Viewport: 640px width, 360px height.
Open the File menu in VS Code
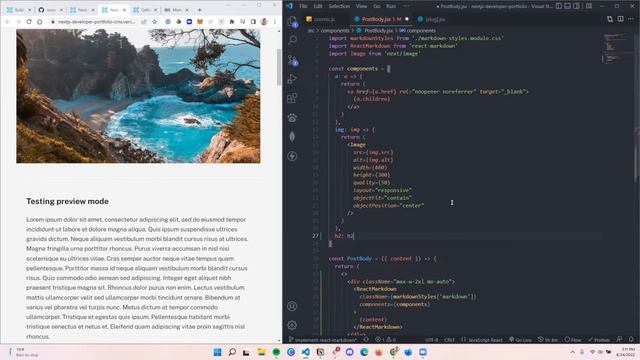303,6
